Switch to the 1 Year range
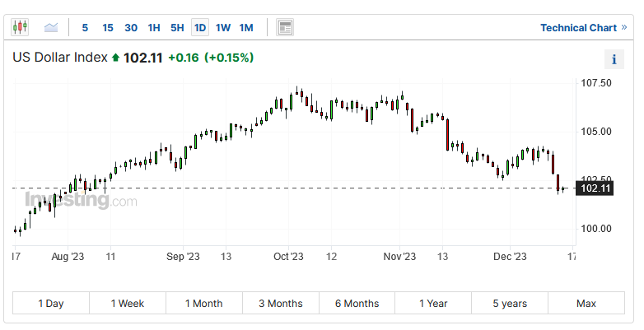This screenshot has width=644, height=330. coord(433,304)
